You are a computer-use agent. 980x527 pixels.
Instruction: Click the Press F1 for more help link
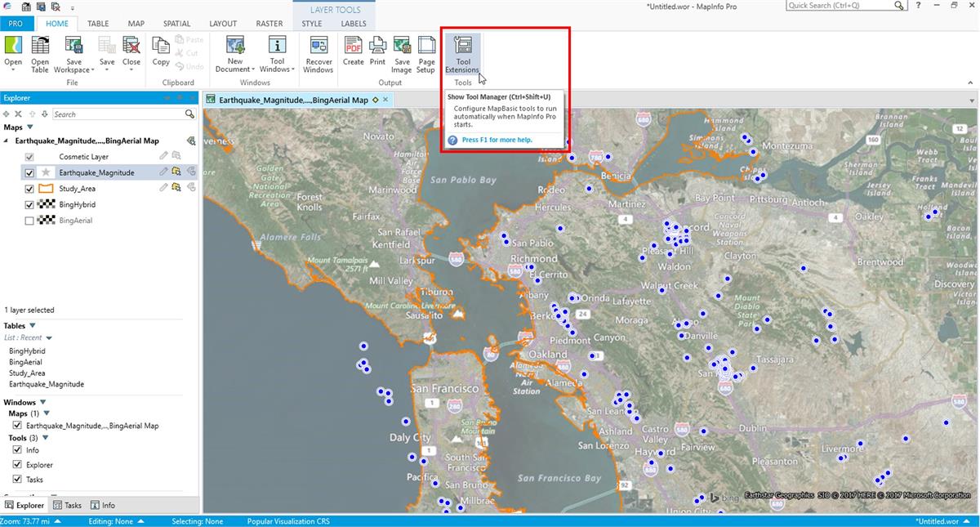[x=497, y=140]
